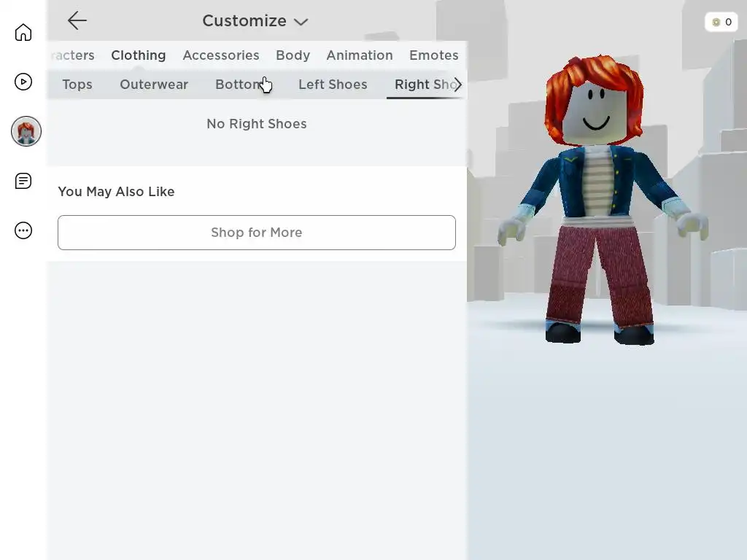Image resolution: width=747 pixels, height=560 pixels.
Task: Click the back arrow icon
Action: click(x=77, y=20)
